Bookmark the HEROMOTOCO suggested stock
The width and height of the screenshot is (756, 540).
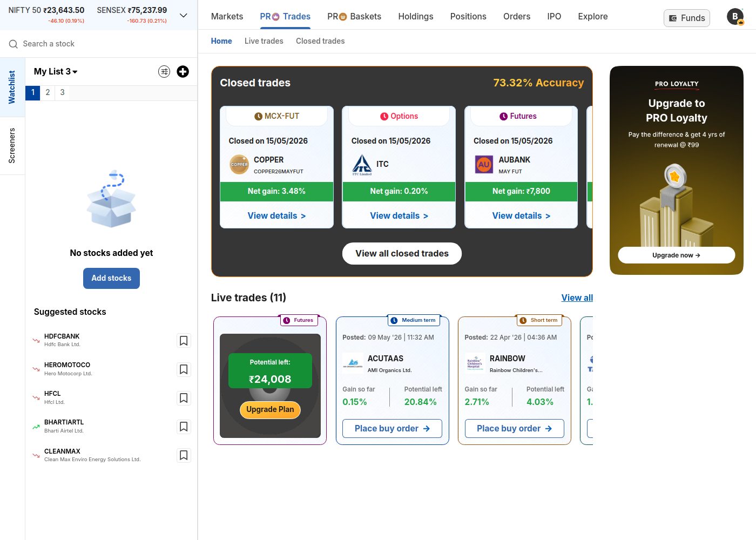(184, 369)
